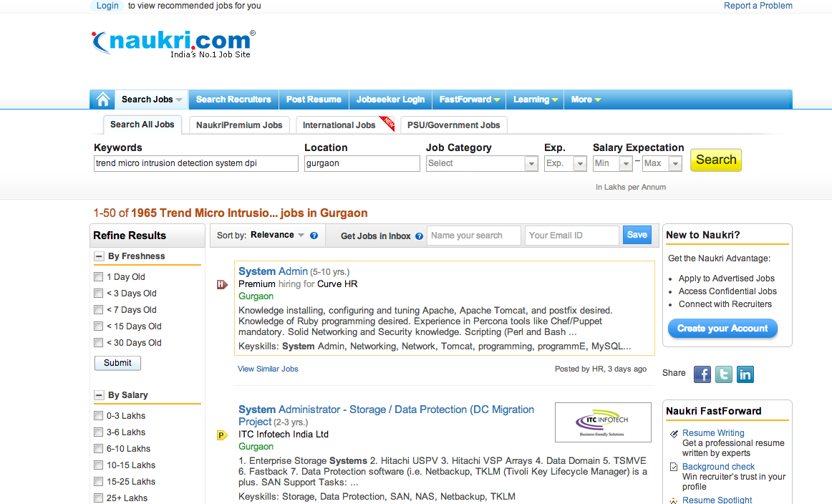Focus the Your Email ID field
The image size is (832, 504).
pyautogui.click(x=572, y=236)
